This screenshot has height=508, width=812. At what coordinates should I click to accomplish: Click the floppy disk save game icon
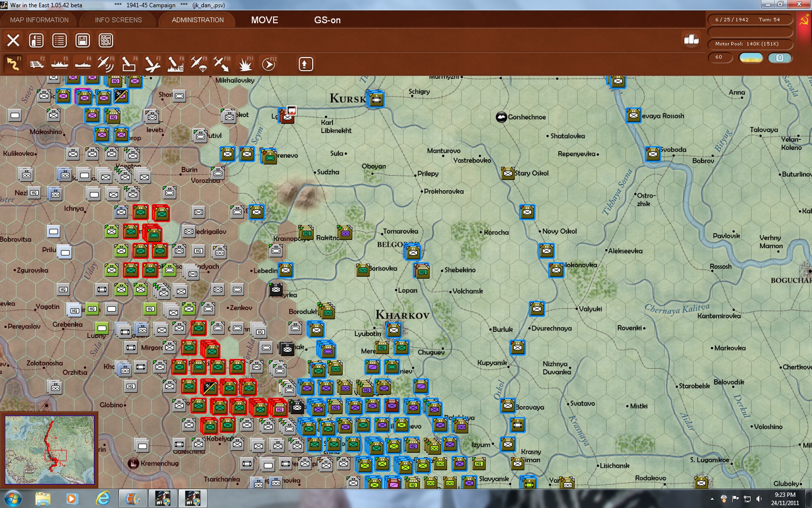(83, 40)
